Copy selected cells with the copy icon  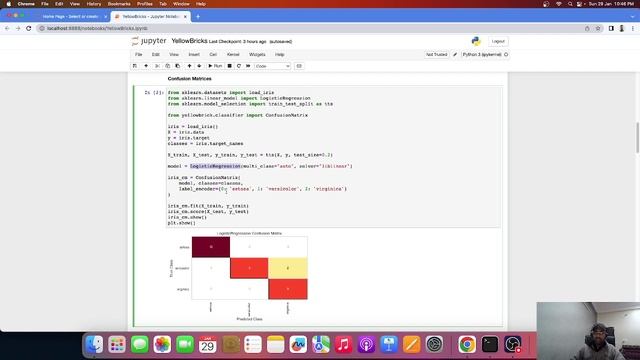tap(167, 66)
